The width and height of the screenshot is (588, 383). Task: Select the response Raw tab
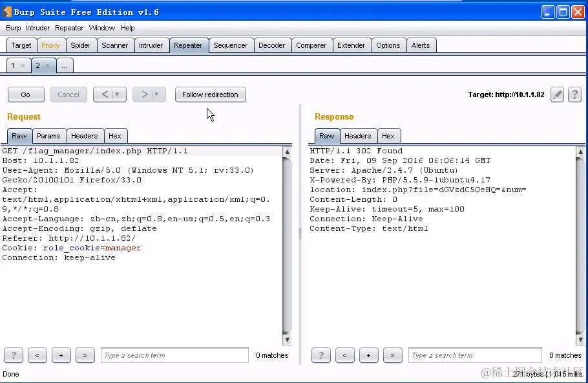(x=327, y=136)
